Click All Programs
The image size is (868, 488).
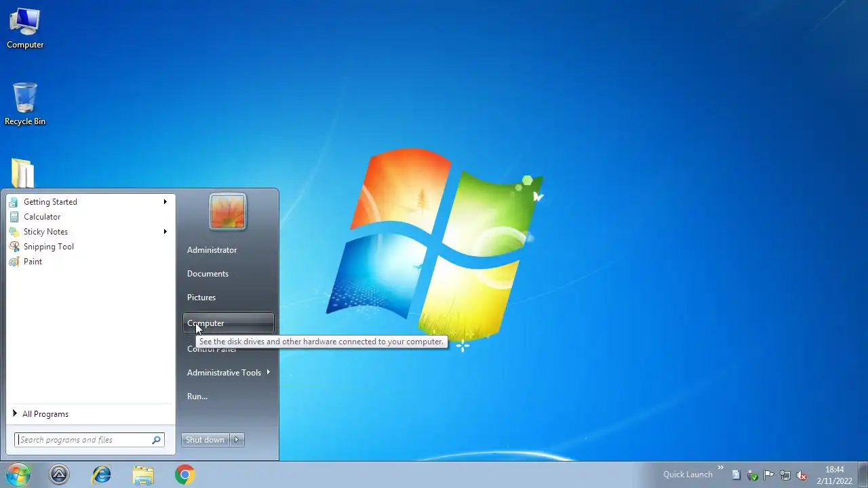[45, 414]
